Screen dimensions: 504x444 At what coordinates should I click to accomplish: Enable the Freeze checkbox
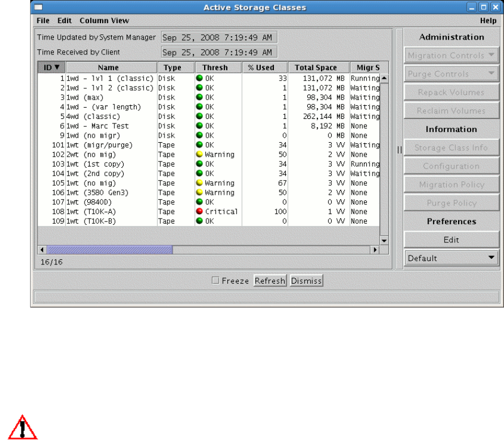[x=215, y=281]
